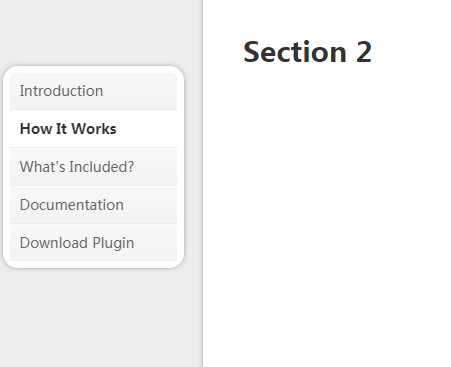This screenshot has height=367, width=451.
Task: Click the number 2 in the heading
Action: coord(364,52)
